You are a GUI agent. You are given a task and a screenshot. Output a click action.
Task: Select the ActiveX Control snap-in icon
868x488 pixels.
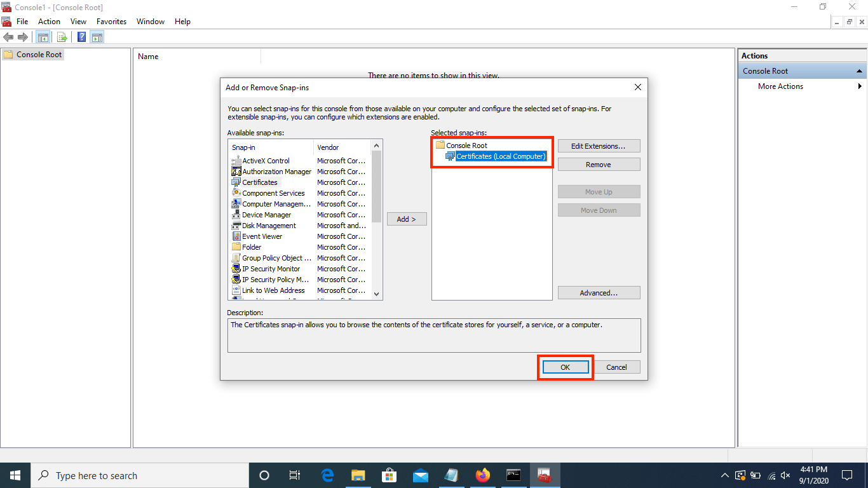[236, 161]
